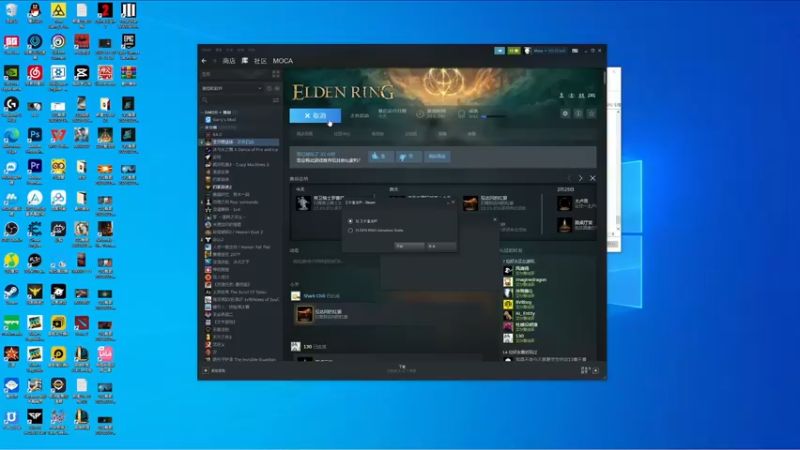Open the 商店 (Store) menu
This screenshot has height=450, width=800.
point(229,61)
